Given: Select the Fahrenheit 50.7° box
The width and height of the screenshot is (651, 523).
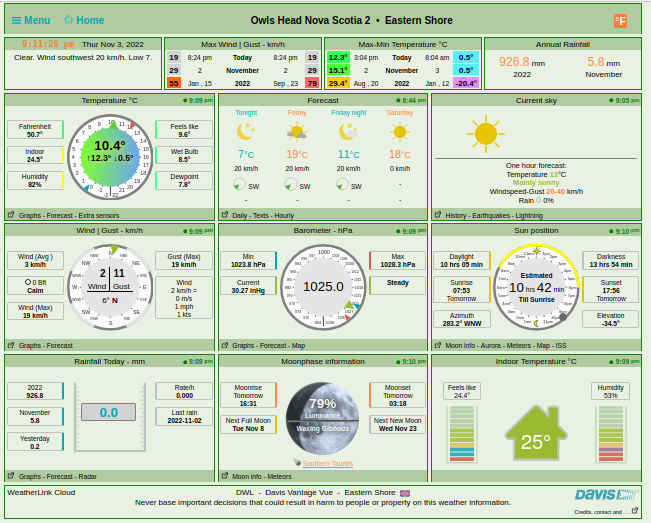Looking at the screenshot, I should coord(35,130).
